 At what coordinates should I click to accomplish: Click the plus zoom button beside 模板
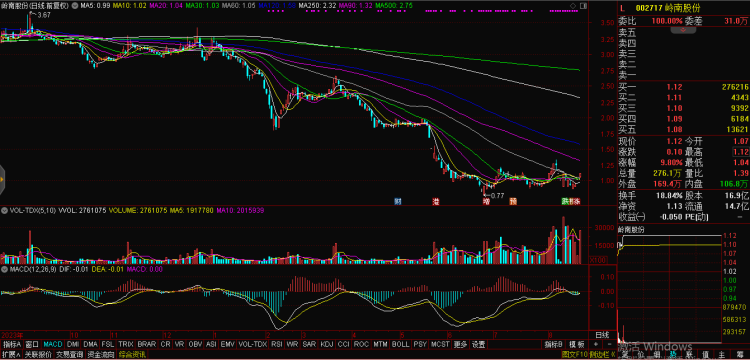(x=596, y=344)
